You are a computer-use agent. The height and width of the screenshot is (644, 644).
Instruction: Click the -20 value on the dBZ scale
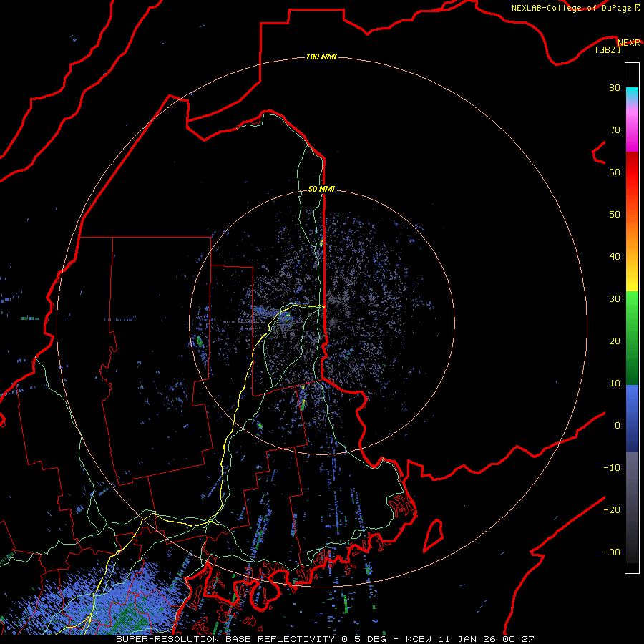pos(612,510)
